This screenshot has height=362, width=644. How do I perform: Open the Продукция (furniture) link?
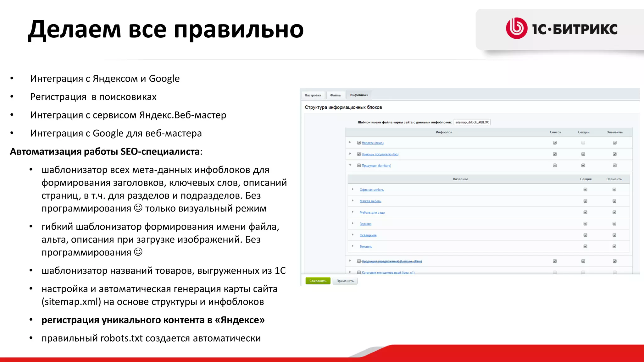(x=376, y=166)
